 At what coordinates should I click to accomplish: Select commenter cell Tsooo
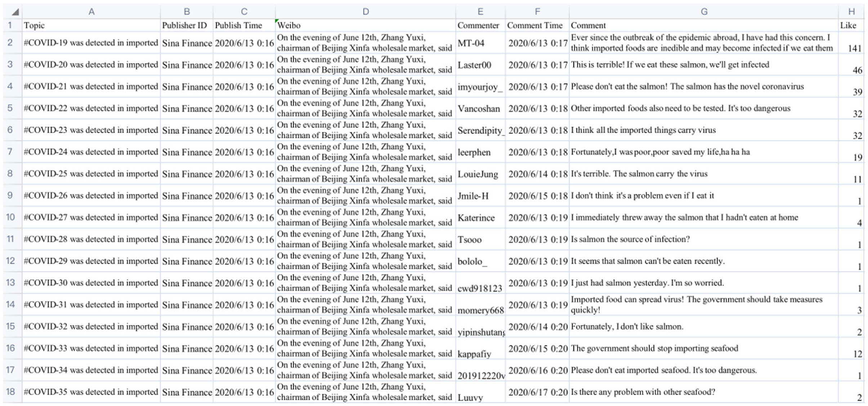[480, 239]
